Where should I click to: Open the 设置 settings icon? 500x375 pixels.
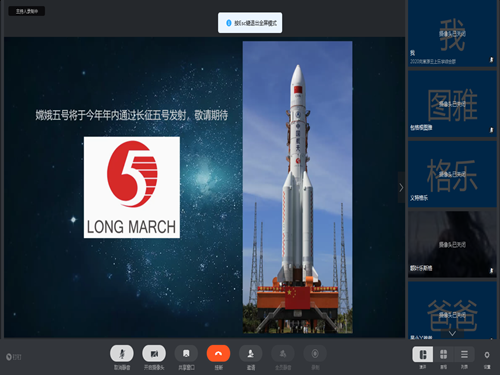click(487, 355)
